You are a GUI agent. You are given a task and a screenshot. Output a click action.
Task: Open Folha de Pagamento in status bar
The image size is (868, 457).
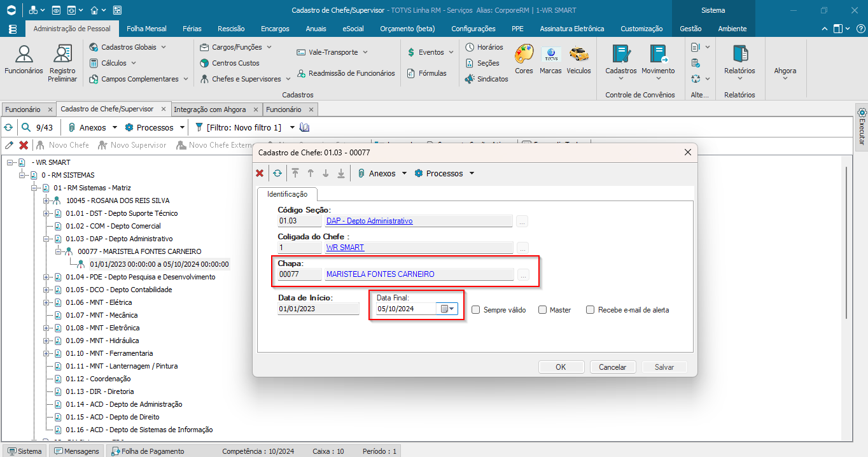[148, 451]
